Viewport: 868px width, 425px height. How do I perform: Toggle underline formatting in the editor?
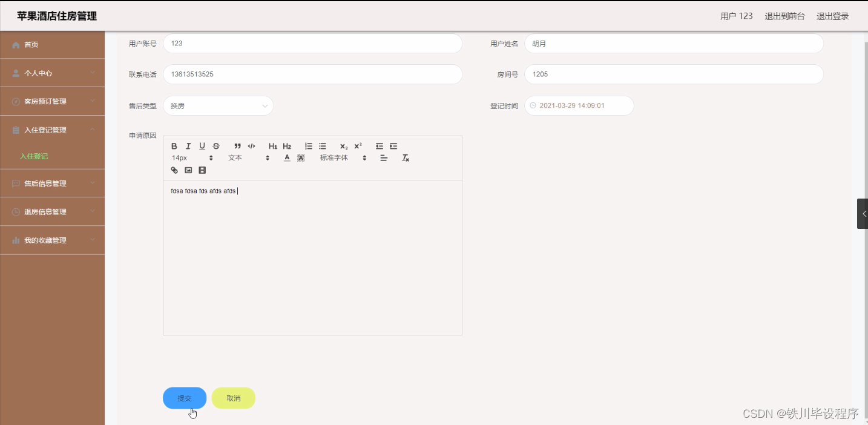click(x=202, y=146)
